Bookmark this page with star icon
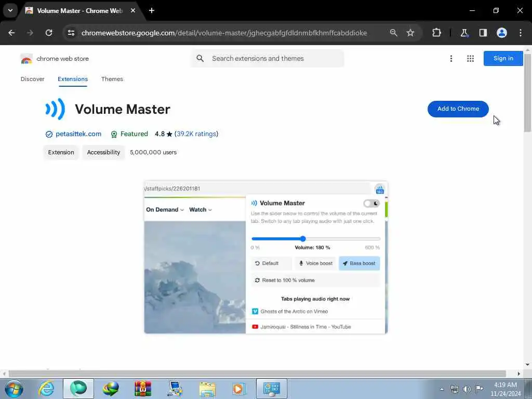Image resolution: width=532 pixels, height=399 pixels. pos(410,33)
